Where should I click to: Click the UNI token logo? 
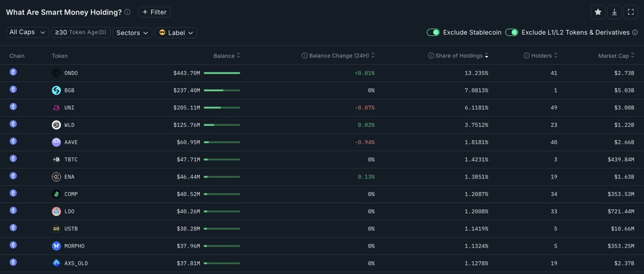[56, 107]
